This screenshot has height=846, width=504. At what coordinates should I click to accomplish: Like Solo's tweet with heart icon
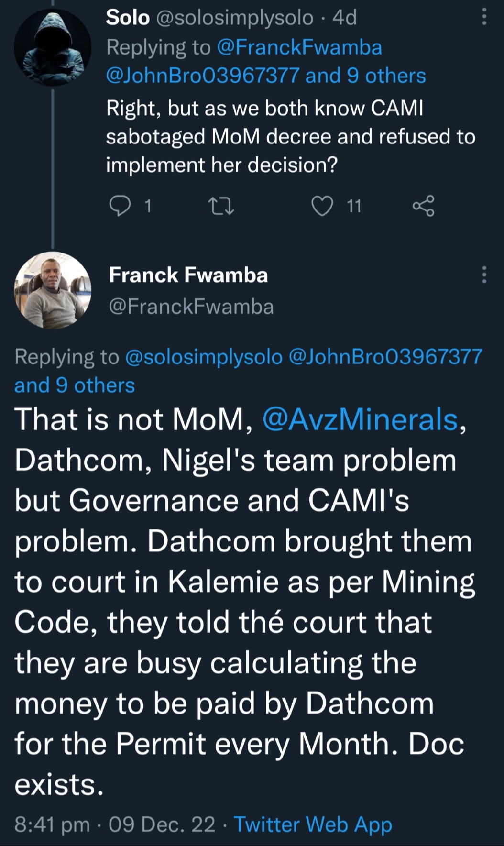pos(322,206)
